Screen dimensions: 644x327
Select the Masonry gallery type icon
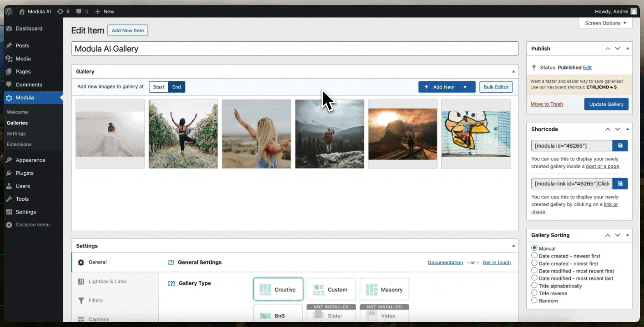pyautogui.click(x=372, y=289)
